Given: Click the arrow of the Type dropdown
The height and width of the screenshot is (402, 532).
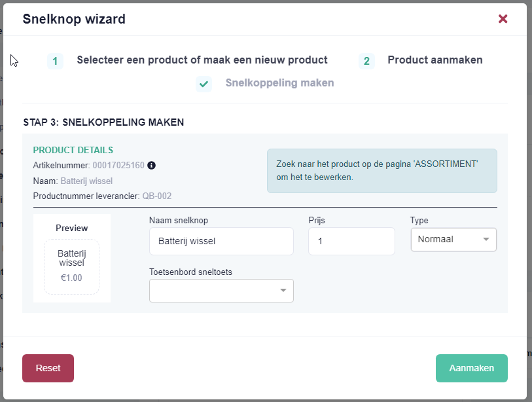Looking at the screenshot, I should pos(486,240).
